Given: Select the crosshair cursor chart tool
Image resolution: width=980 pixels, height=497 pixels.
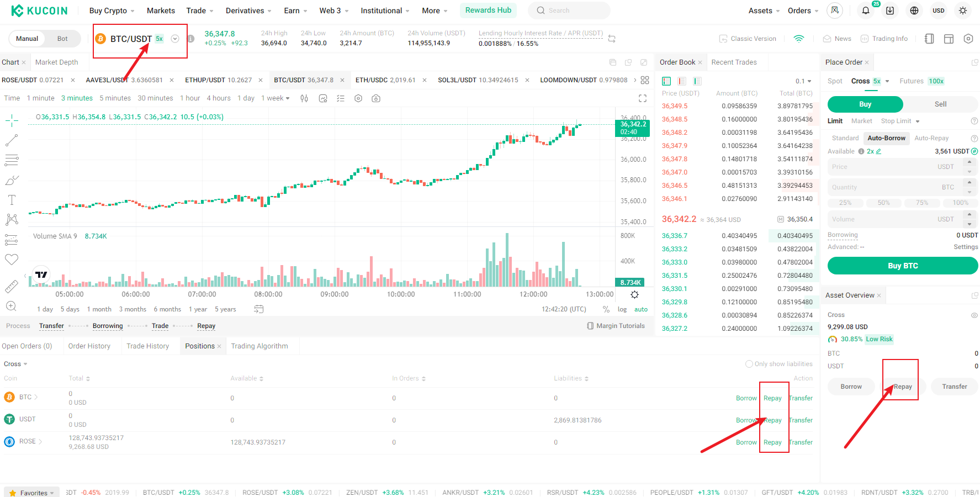Looking at the screenshot, I should click(x=12, y=120).
